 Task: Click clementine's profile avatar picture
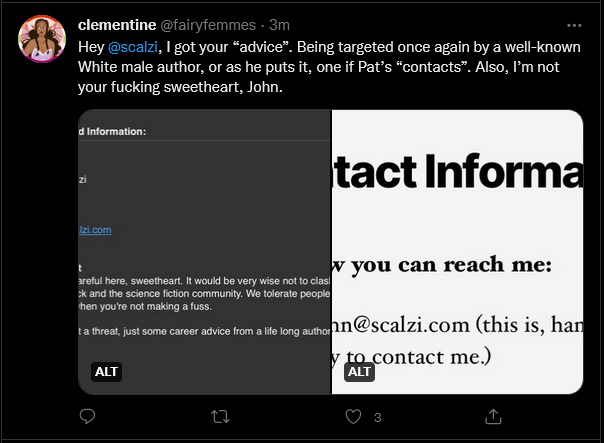42,39
